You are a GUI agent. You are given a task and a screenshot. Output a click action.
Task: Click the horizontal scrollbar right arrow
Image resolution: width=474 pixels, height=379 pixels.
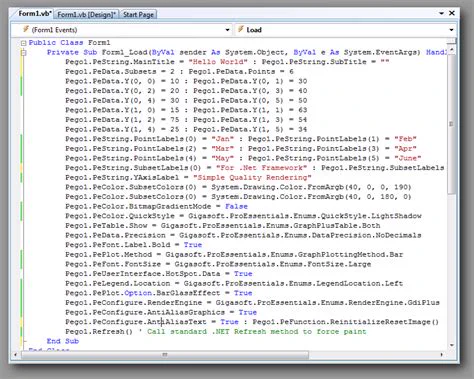coord(442,355)
